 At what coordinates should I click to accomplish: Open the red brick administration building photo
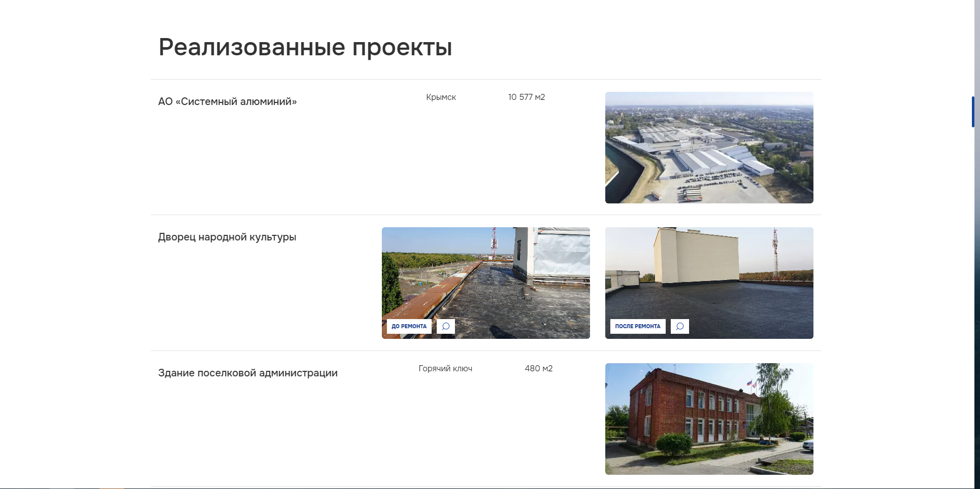(x=709, y=419)
